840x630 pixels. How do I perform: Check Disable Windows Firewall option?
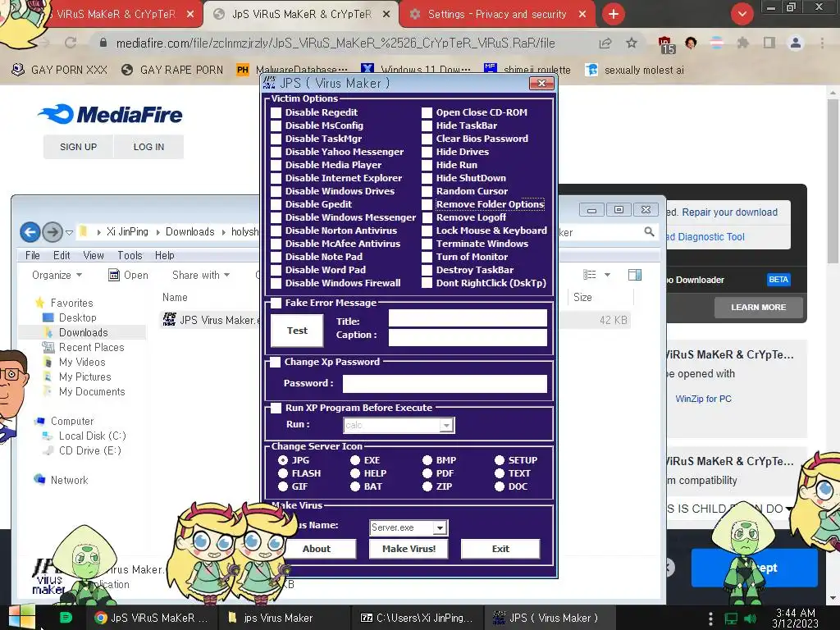click(276, 283)
